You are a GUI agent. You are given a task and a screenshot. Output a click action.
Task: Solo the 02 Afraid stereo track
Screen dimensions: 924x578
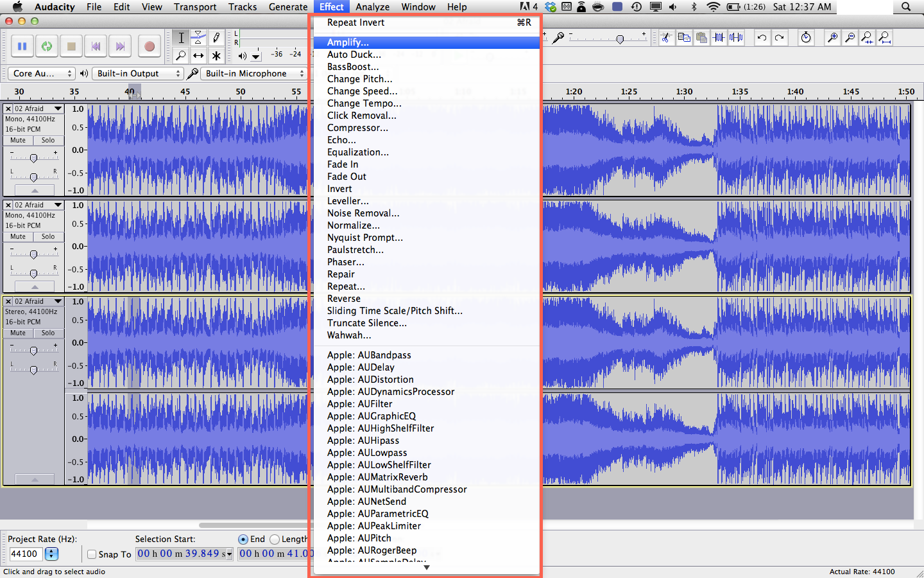pos(48,333)
